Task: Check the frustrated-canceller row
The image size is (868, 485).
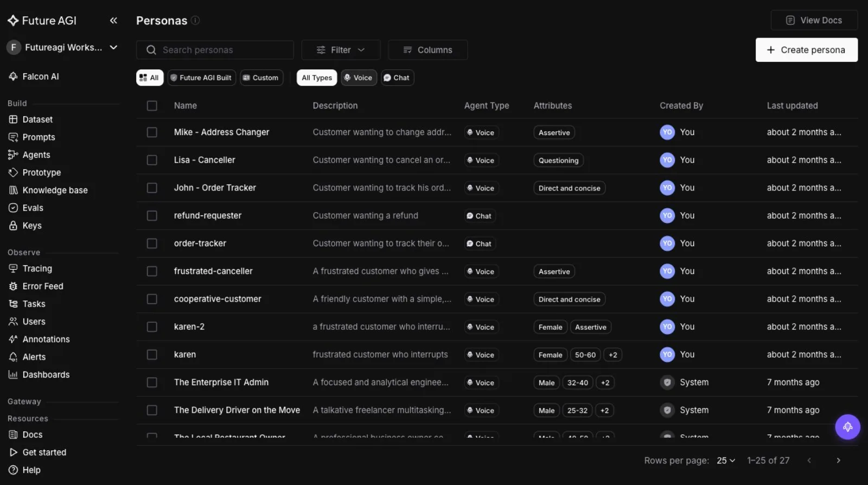Action: click(x=152, y=271)
